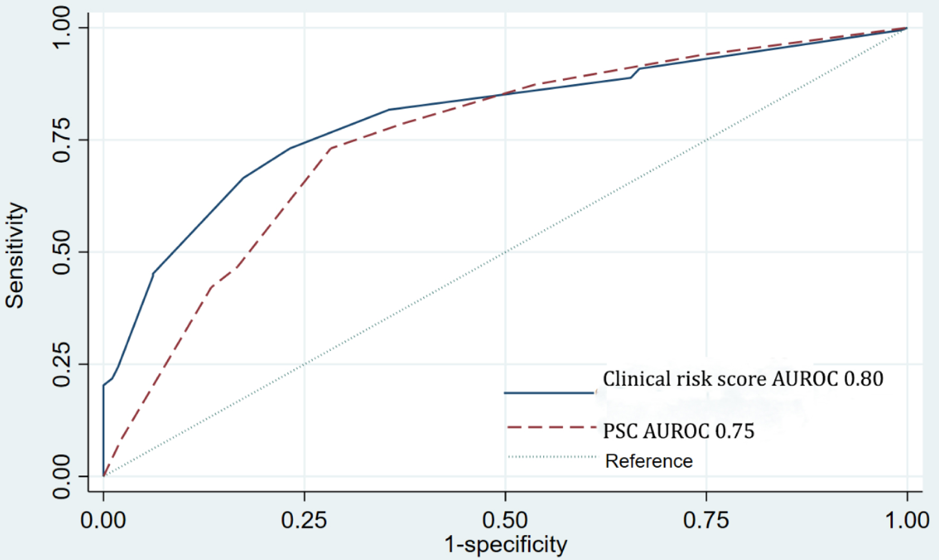Click the 'Reference' legend label
939x560 pixels.
[649, 461]
